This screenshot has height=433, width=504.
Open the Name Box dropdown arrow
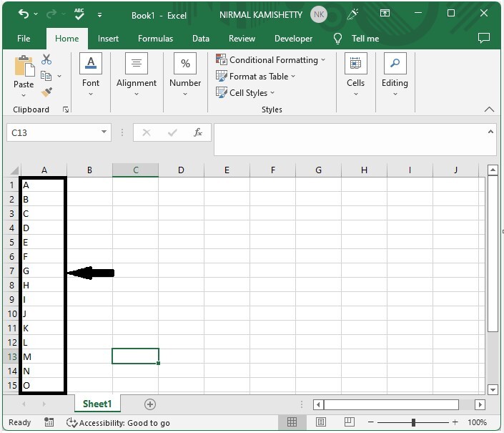tap(104, 132)
